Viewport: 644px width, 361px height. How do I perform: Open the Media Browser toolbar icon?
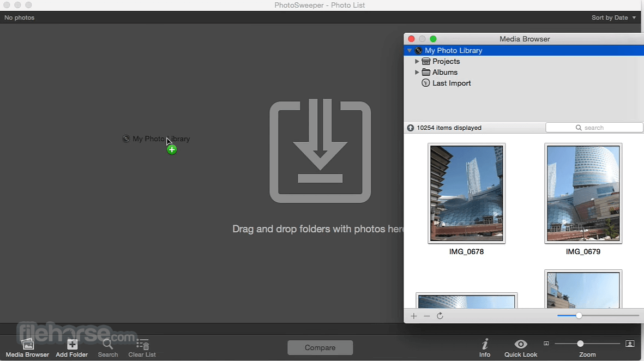pos(27,344)
